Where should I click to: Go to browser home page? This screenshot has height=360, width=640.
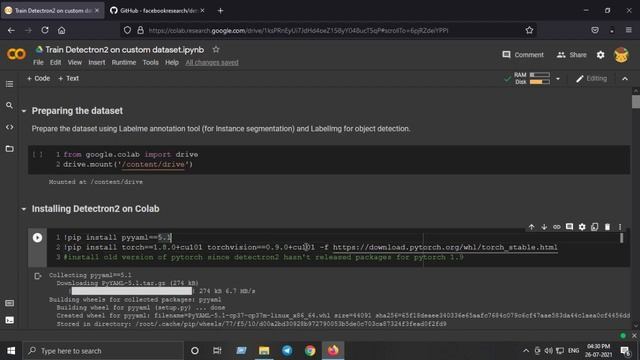pos(61,30)
